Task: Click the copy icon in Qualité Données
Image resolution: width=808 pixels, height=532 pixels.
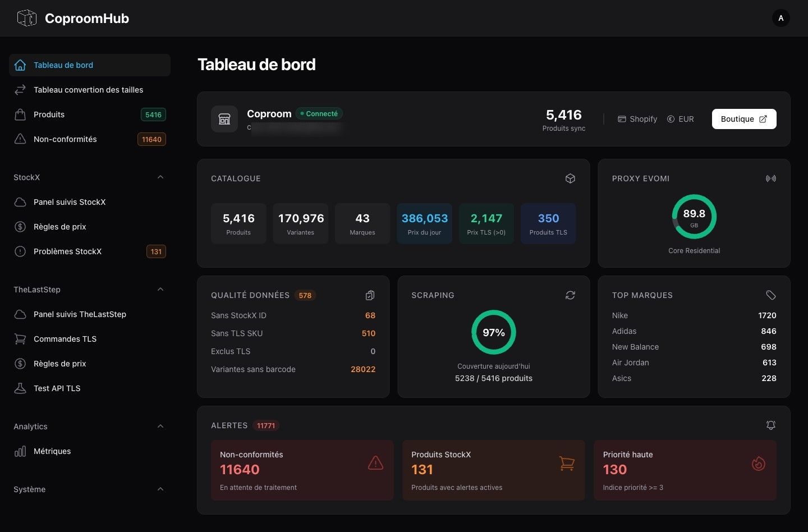Action: 370,295
